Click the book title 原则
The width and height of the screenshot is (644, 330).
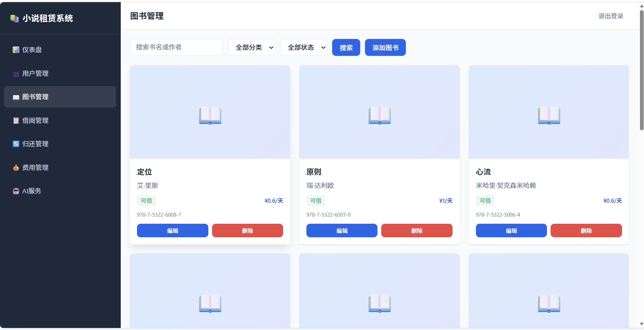(314, 172)
